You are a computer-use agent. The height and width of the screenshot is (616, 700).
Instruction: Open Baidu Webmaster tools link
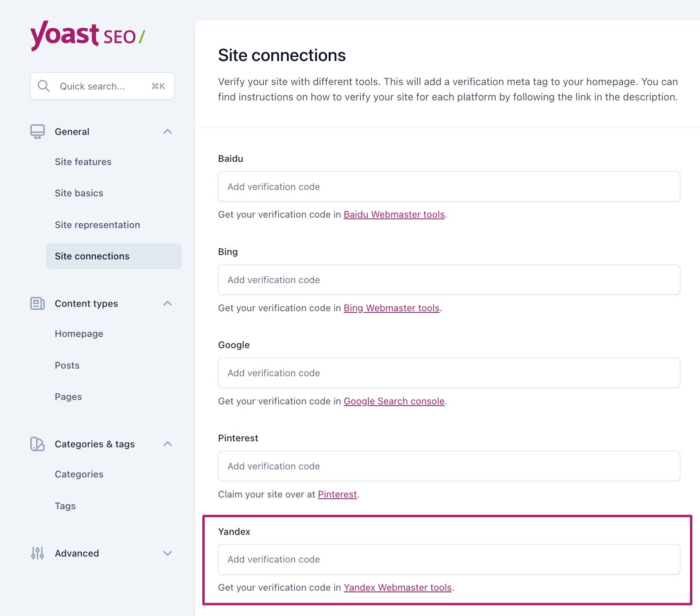[394, 214]
